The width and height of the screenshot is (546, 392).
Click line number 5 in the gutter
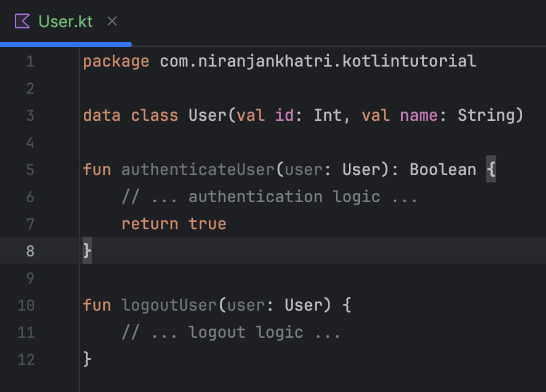[x=30, y=169]
